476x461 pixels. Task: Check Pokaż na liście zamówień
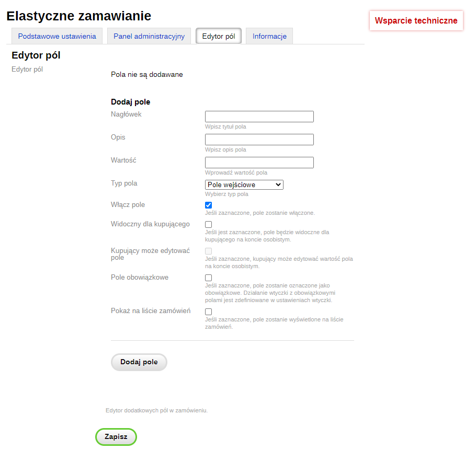pyautogui.click(x=208, y=311)
